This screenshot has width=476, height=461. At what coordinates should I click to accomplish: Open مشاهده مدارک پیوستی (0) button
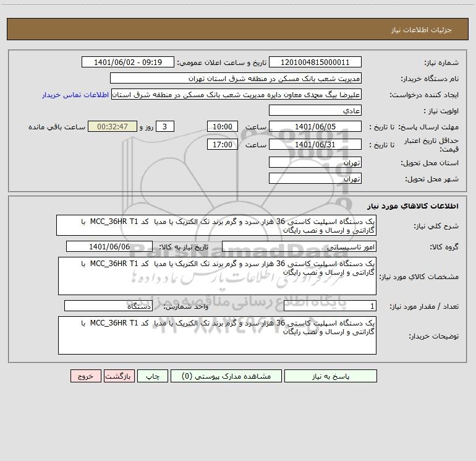tap(226, 376)
